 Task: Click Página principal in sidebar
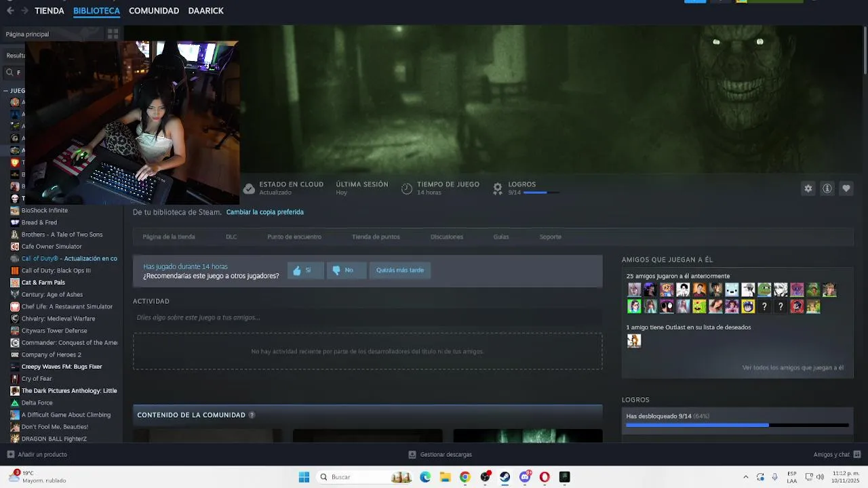click(27, 34)
